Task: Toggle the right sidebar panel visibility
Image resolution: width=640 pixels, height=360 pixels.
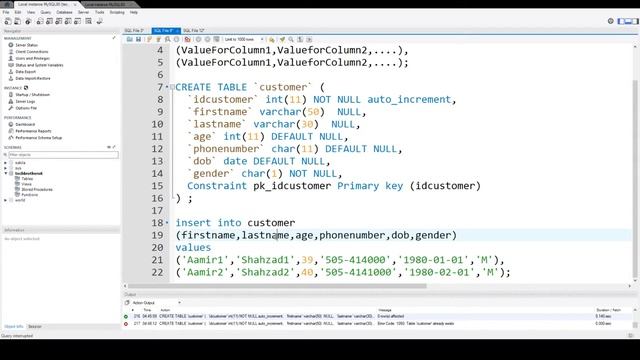Action: click(635, 21)
